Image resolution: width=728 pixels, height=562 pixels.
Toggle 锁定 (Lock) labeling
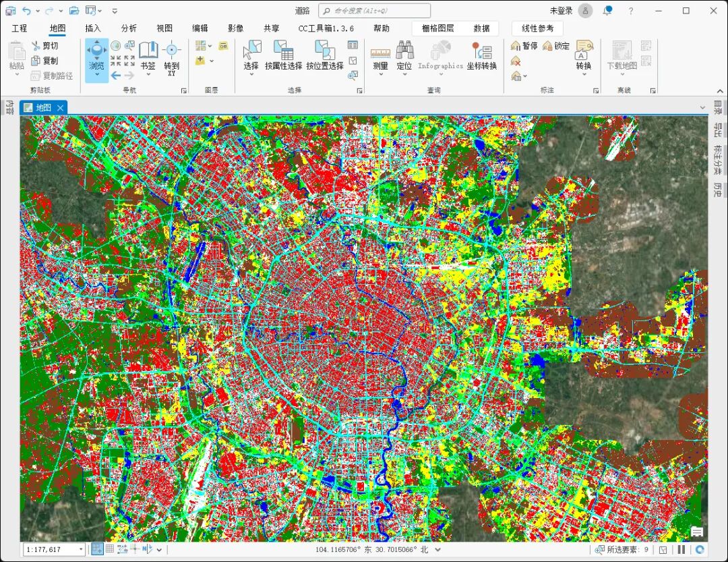555,46
